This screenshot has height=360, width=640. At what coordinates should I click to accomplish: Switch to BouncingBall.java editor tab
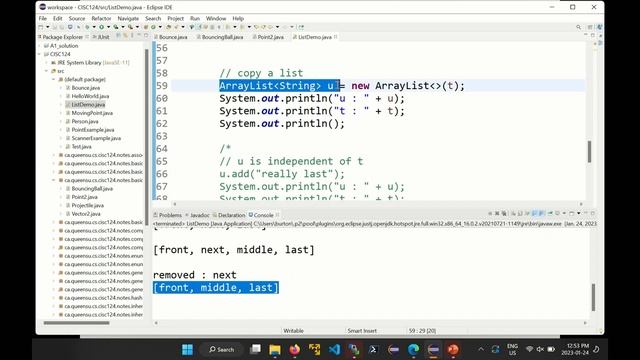pyautogui.click(x=220, y=37)
